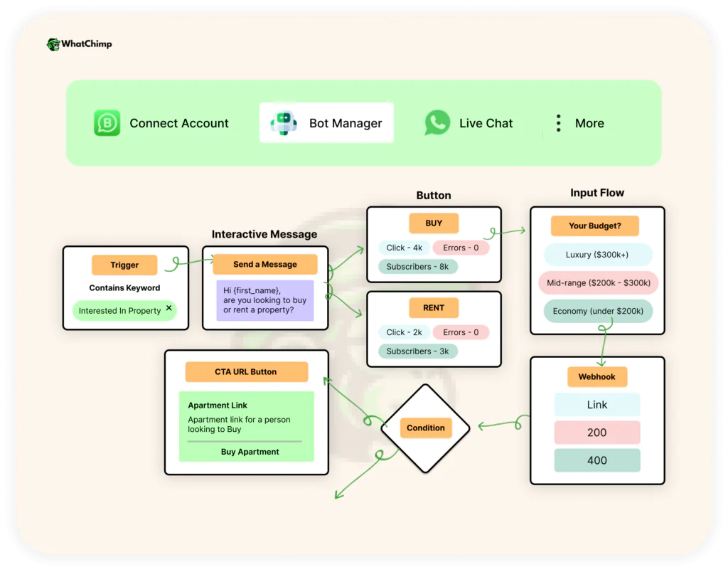Click the RENT button
Viewport: 728px width, 572px height.
(x=434, y=307)
